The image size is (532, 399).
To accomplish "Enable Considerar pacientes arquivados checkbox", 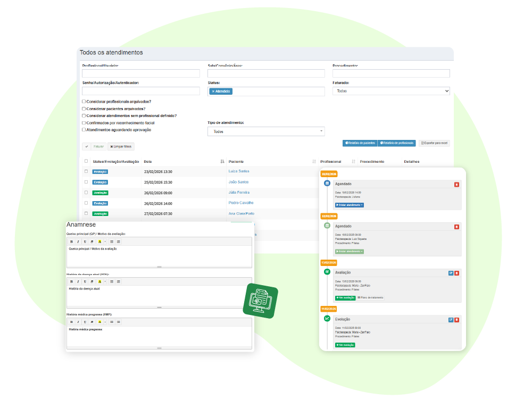I will pos(84,109).
